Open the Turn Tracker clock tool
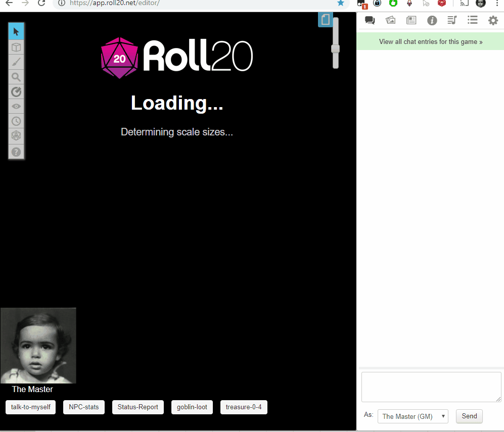 coord(16,121)
